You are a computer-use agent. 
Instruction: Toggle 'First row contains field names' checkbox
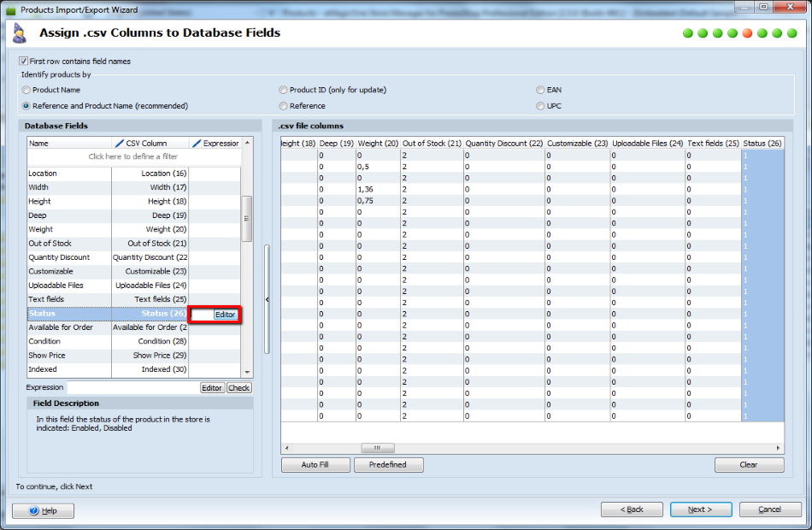[23, 62]
